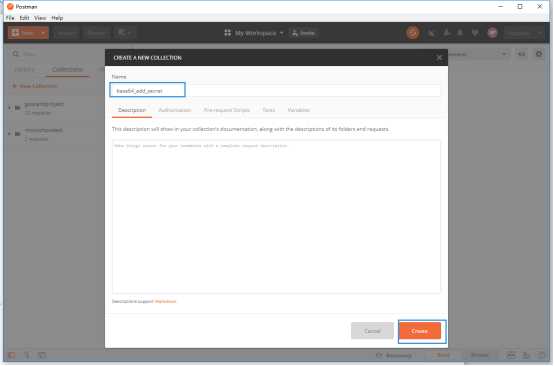Click the Runner button in toolbar
The height and width of the screenshot is (366, 554).
tap(96, 33)
